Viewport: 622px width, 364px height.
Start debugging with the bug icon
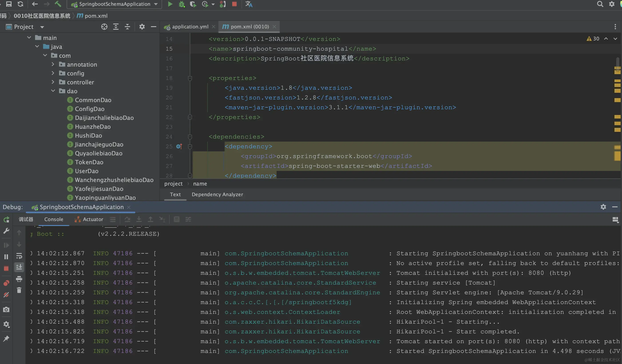[x=182, y=4]
